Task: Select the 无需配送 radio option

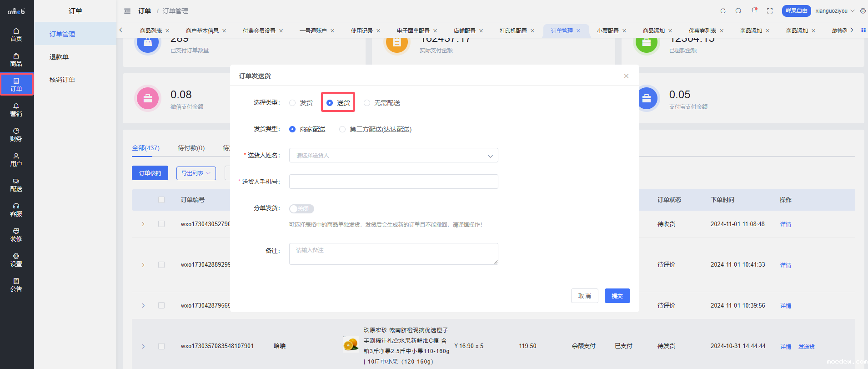Action: [367, 103]
